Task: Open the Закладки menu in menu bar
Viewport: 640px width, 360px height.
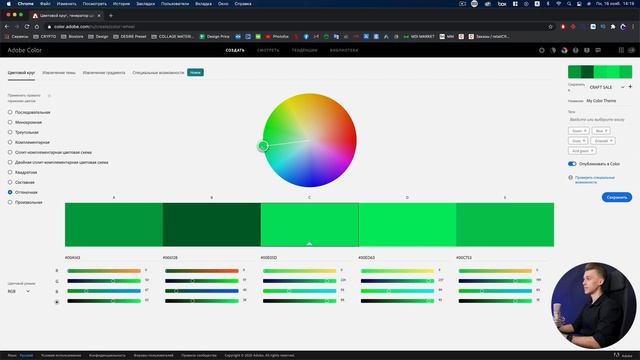Action: tap(145, 4)
